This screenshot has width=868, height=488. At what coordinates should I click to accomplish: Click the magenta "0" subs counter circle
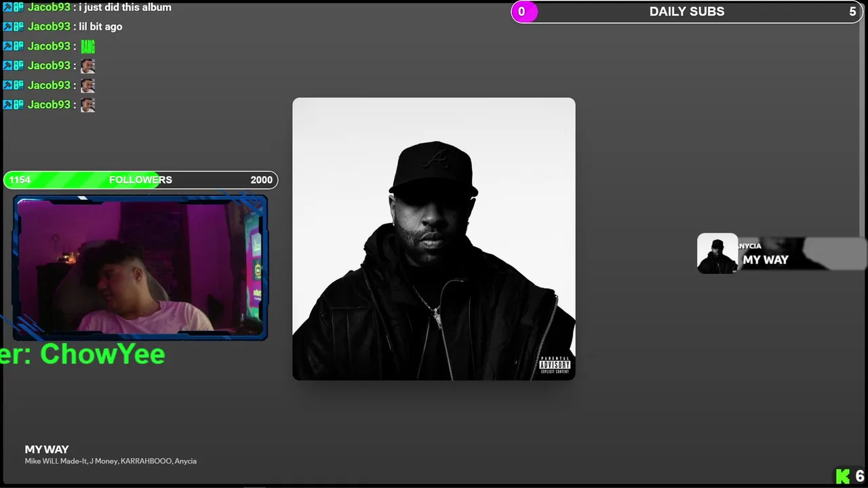(523, 12)
